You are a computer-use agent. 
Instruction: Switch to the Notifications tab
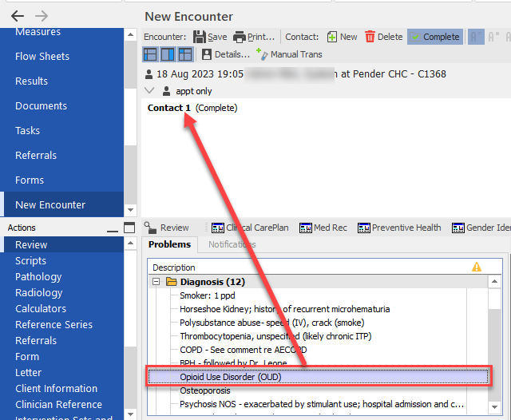pyautogui.click(x=232, y=244)
